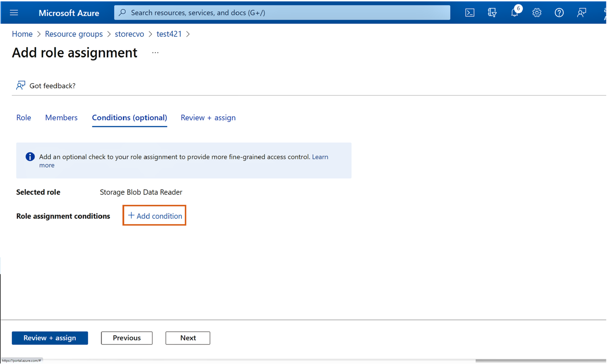Navigate to Resource groups breadcrumb
The image size is (607, 364).
(x=73, y=34)
